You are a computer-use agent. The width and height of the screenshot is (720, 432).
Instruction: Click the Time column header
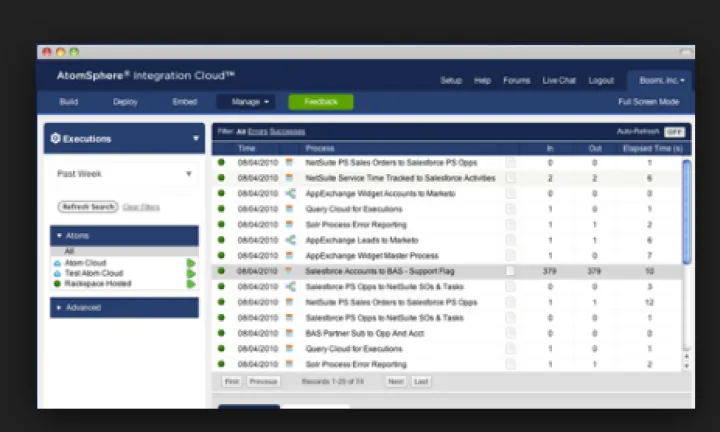point(247,148)
